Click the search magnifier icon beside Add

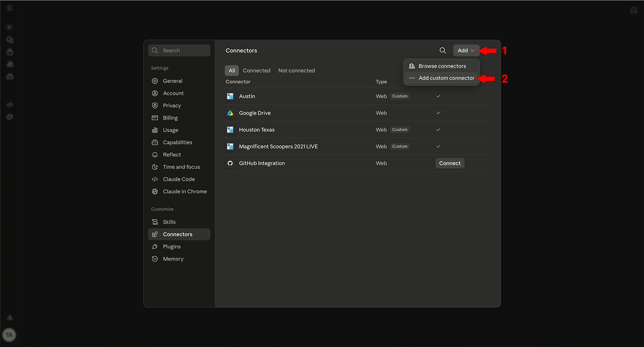tap(443, 51)
